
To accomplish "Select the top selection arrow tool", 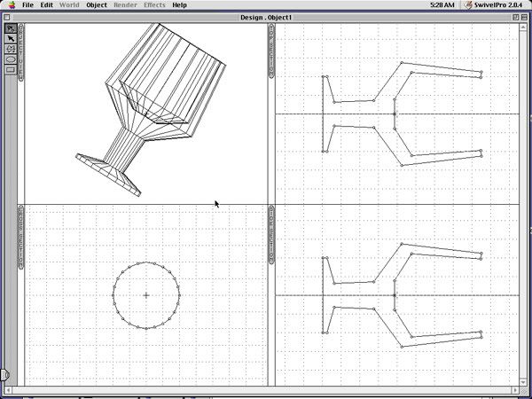I will click(x=10, y=28).
